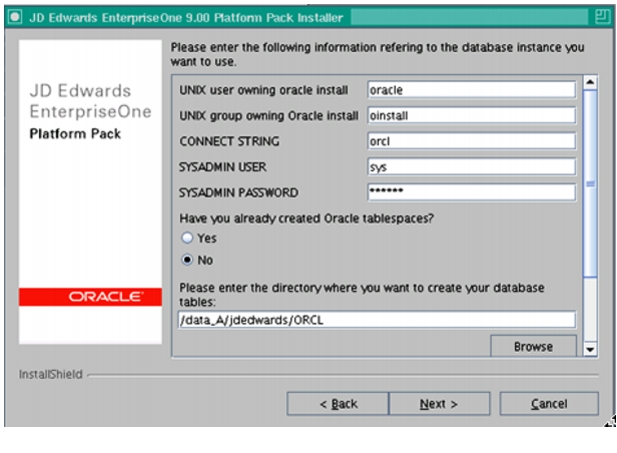Click the 'UNIX group owning Oracle install' label
The height and width of the screenshot is (453, 617).
point(269,116)
